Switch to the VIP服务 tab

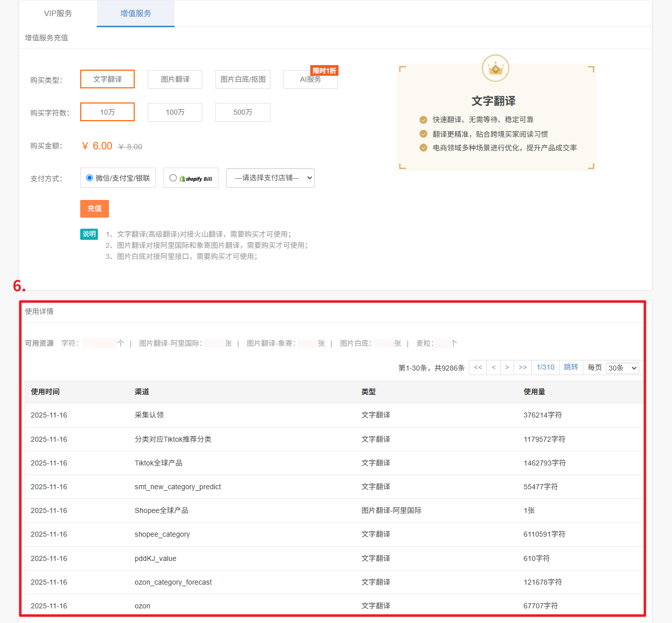[58, 14]
